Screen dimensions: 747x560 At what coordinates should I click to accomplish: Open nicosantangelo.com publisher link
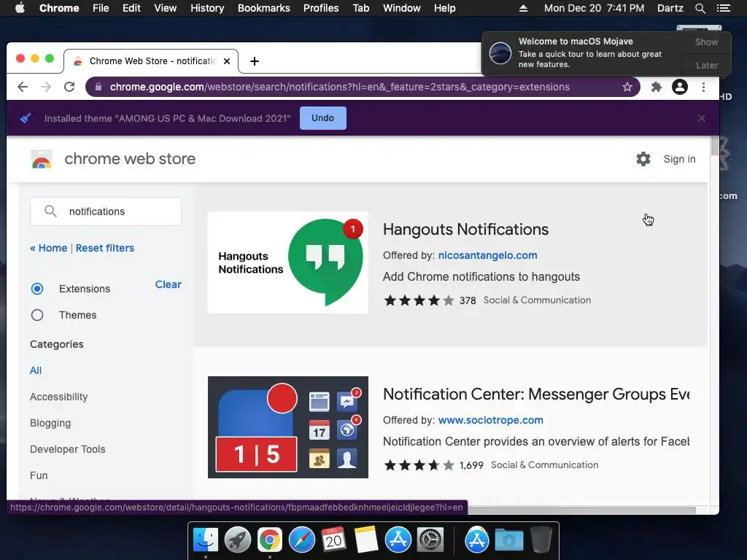[487, 255]
